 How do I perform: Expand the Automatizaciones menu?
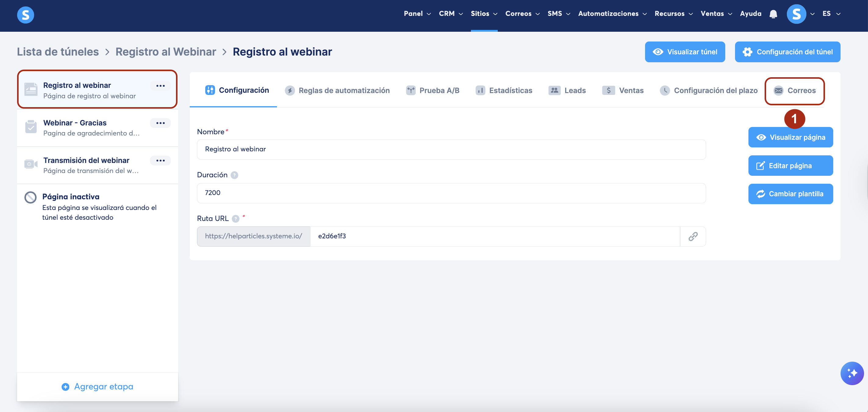(612, 14)
